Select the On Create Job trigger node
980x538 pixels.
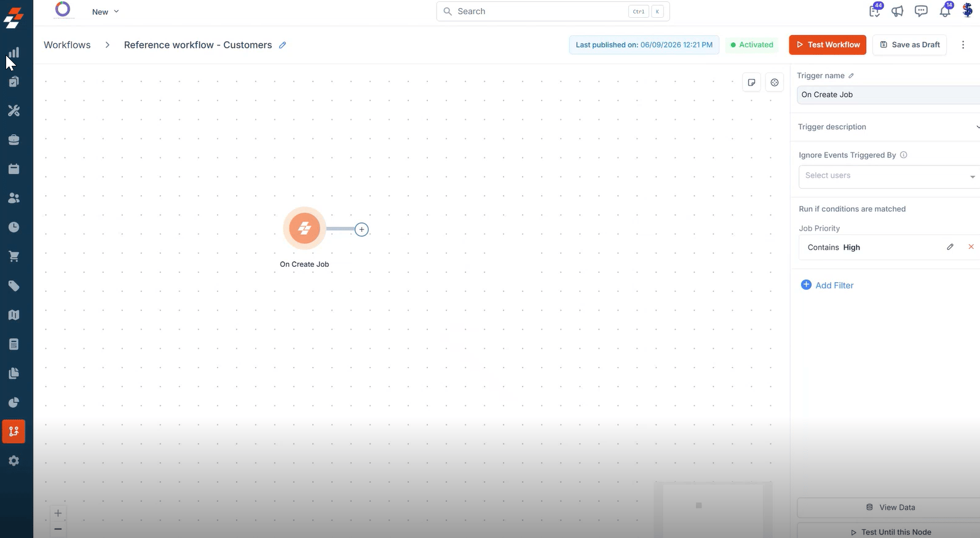point(304,229)
